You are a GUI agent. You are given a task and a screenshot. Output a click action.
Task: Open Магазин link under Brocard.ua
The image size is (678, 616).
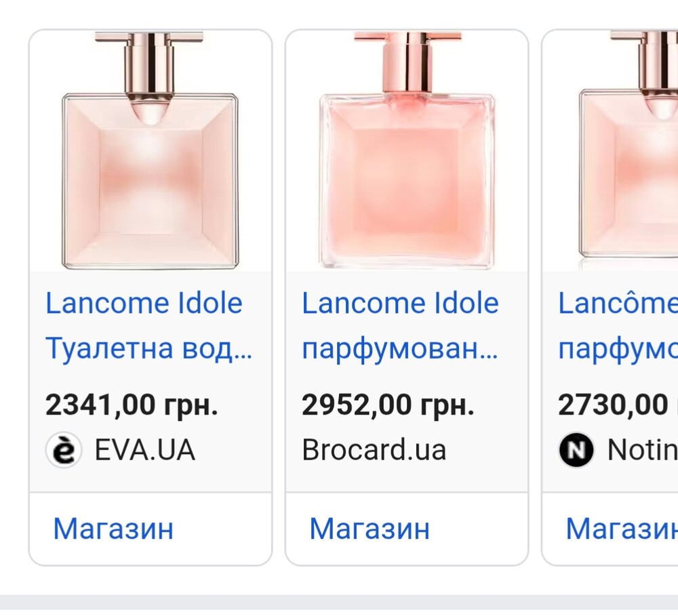coord(370,529)
